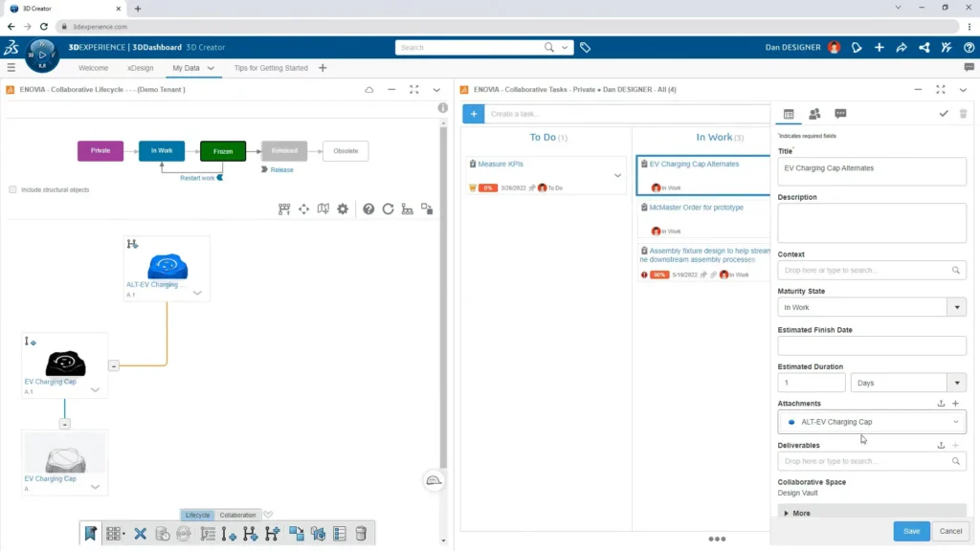Click the Estimated Finish Date field
The image size is (980, 551).
(x=871, y=345)
